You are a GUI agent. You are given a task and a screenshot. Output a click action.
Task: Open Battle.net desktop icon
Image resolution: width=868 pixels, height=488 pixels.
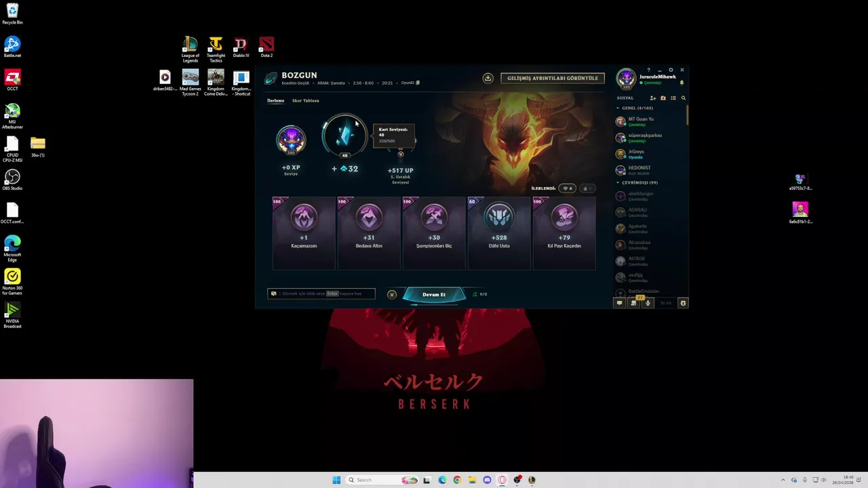pos(12,47)
